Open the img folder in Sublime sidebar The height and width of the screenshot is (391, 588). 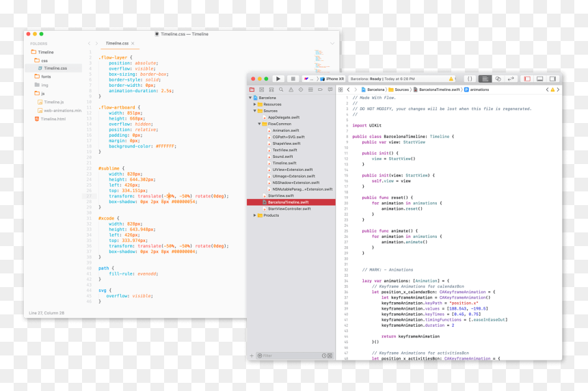(41, 85)
